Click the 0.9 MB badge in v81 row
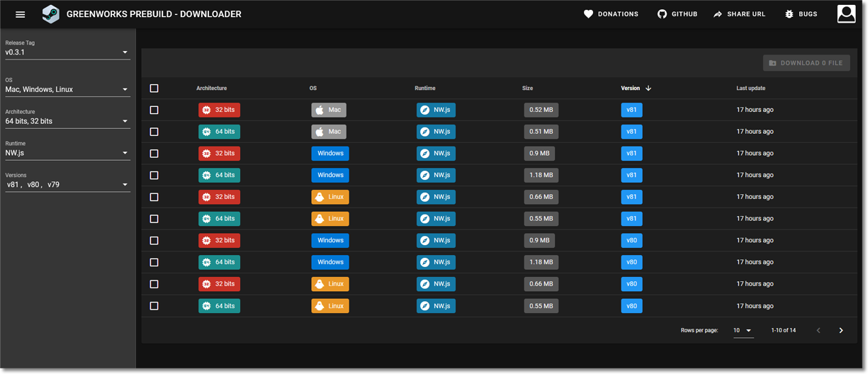868x374 pixels. click(539, 154)
